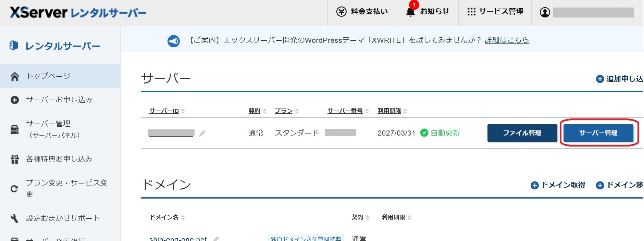This screenshot has width=644, height=241.
Task: Click the user account avatar icon
Action: (545, 12)
